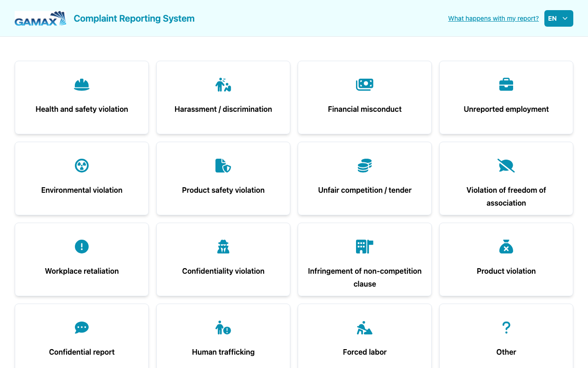
Task: Choose the chat bubble icon for confidential report
Action: pos(82,328)
